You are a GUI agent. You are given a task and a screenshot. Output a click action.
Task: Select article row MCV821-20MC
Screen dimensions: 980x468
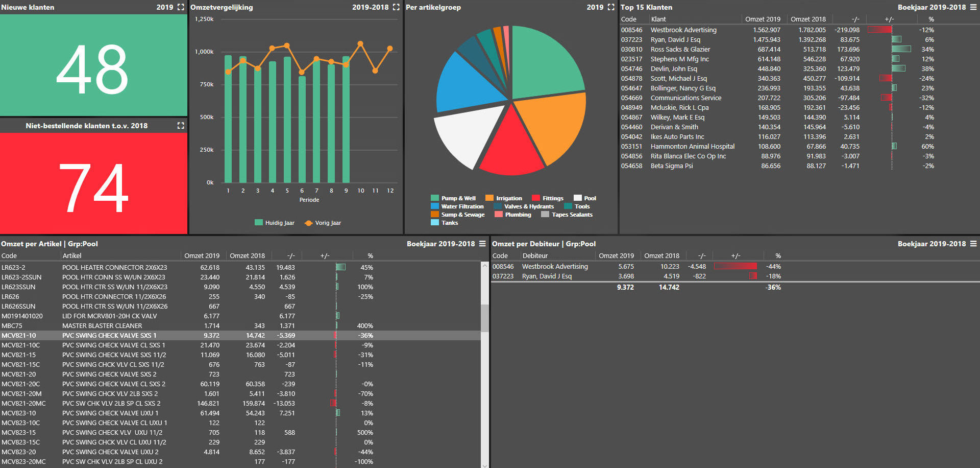tap(240, 403)
